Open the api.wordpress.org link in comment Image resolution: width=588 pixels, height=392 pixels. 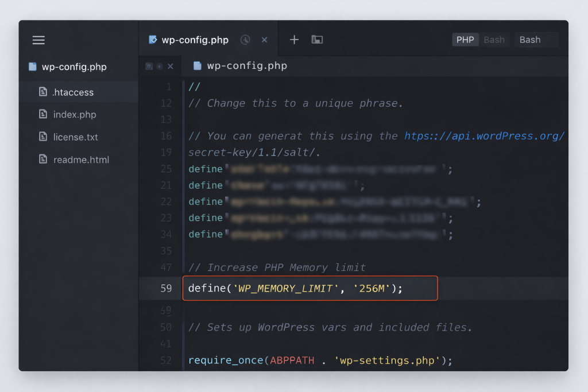point(484,136)
